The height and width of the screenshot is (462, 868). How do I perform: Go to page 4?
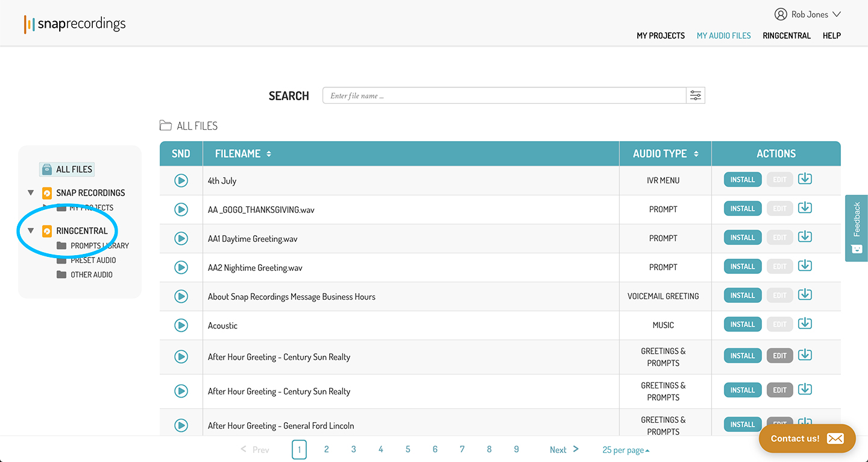point(381,449)
